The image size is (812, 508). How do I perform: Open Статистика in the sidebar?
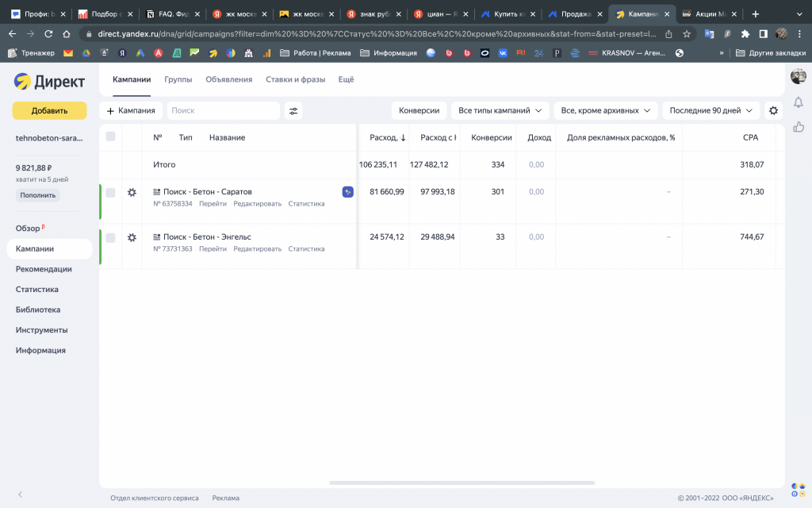(37, 290)
